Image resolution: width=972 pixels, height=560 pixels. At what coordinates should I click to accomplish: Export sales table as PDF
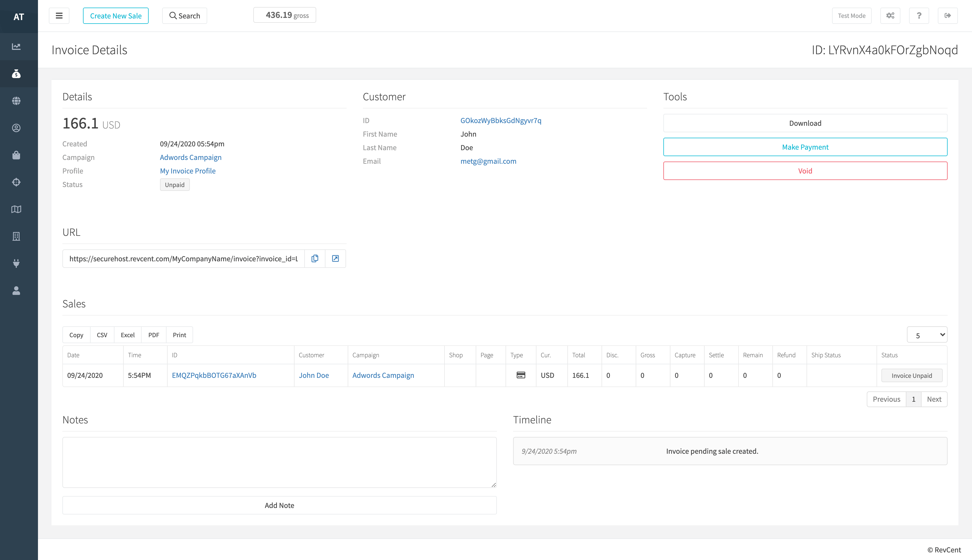tap(154, 335)
